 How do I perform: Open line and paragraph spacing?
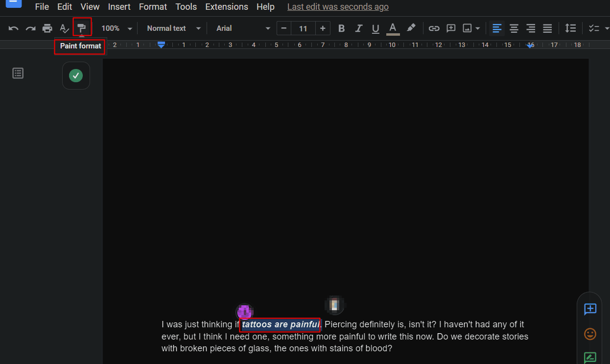pyautogui.click(x=570, y=28)
